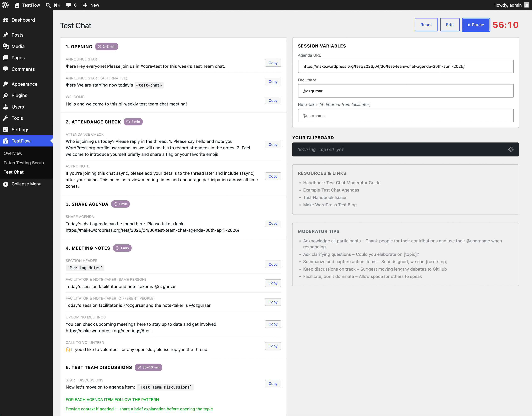Copy the same-person facilitator and note-taker message
The height and width of the screenshot is (416, 532).
[x=273, y=283]
